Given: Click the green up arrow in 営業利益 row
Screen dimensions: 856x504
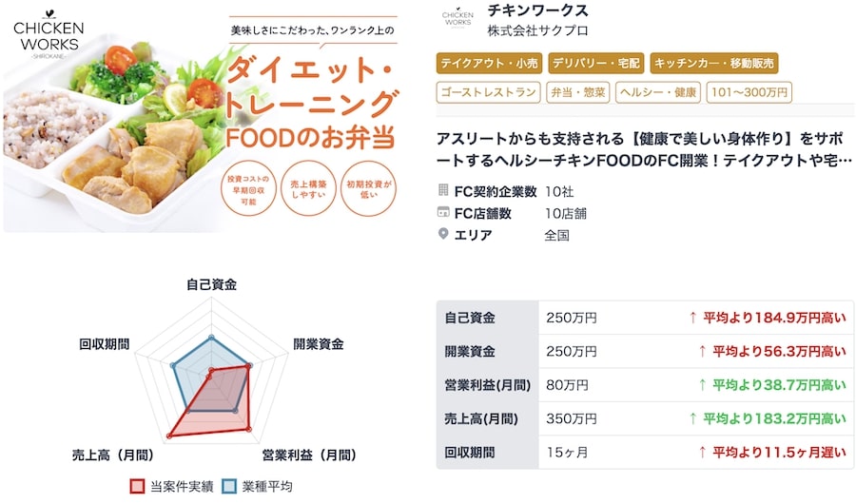Looking at the screenshot, I should pos(702,385).
